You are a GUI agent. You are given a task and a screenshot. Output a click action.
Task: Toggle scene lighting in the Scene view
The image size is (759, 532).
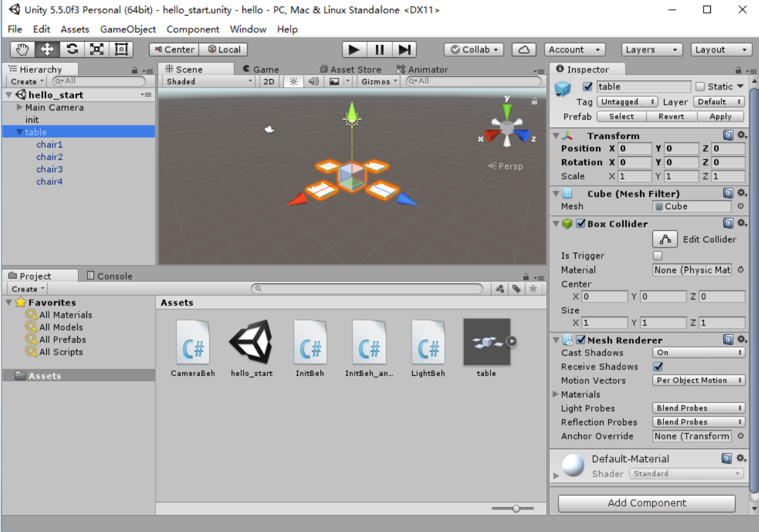pos(294,81)
